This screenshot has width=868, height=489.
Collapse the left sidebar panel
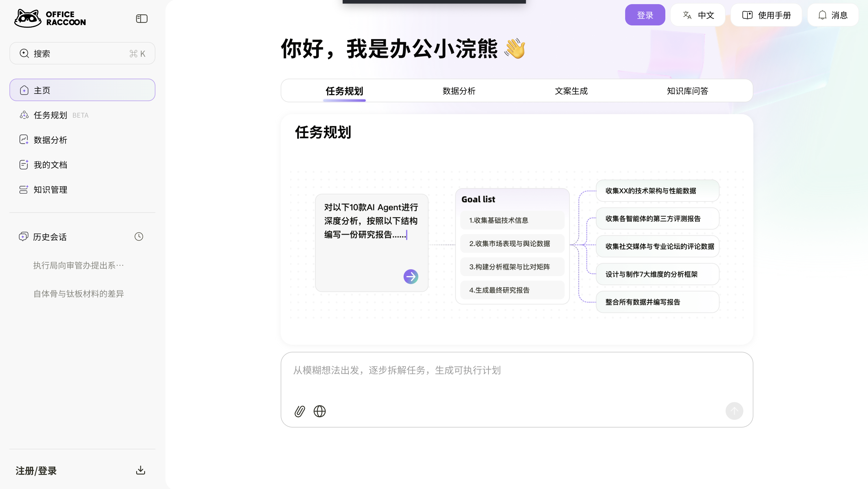141,19
